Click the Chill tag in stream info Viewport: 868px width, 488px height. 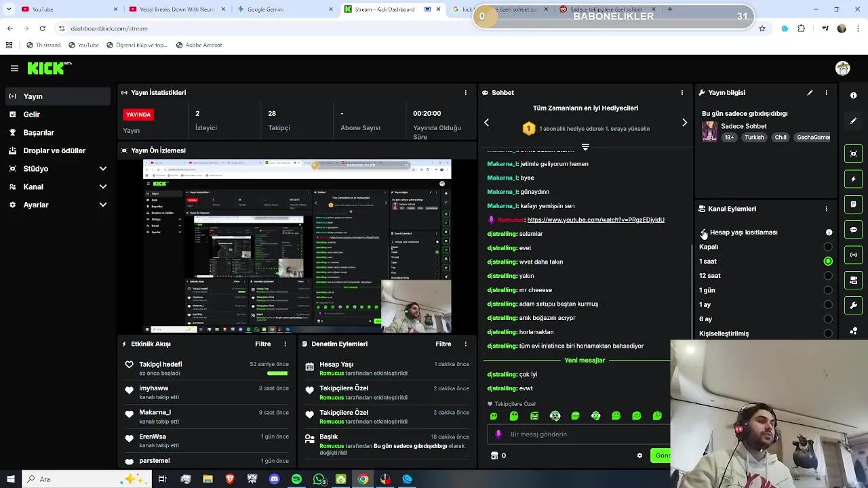pos(781,138)
